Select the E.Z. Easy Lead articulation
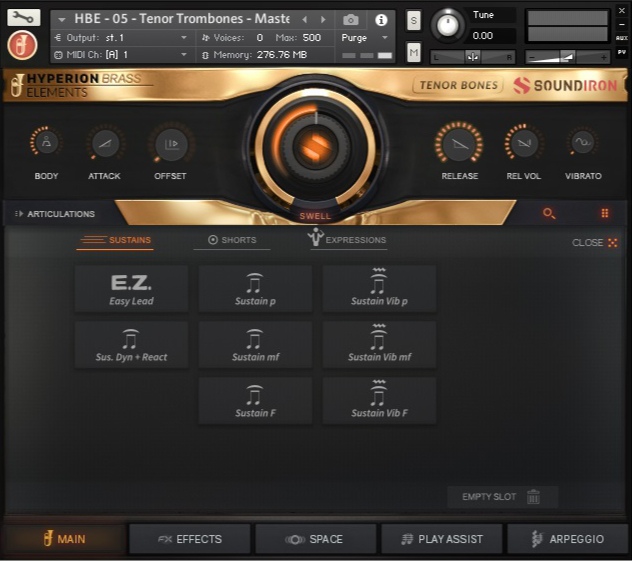 [131, 289]
